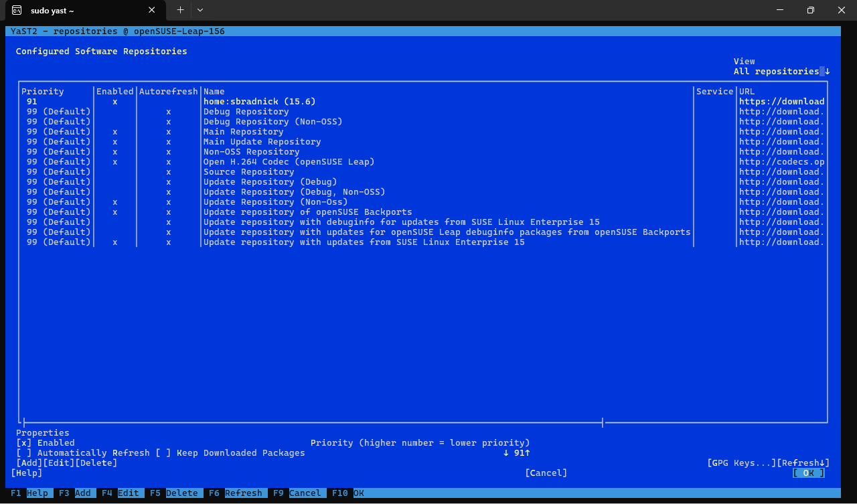Open a new terminal tab with plus

pyautogui.click(x=180, y=10)
